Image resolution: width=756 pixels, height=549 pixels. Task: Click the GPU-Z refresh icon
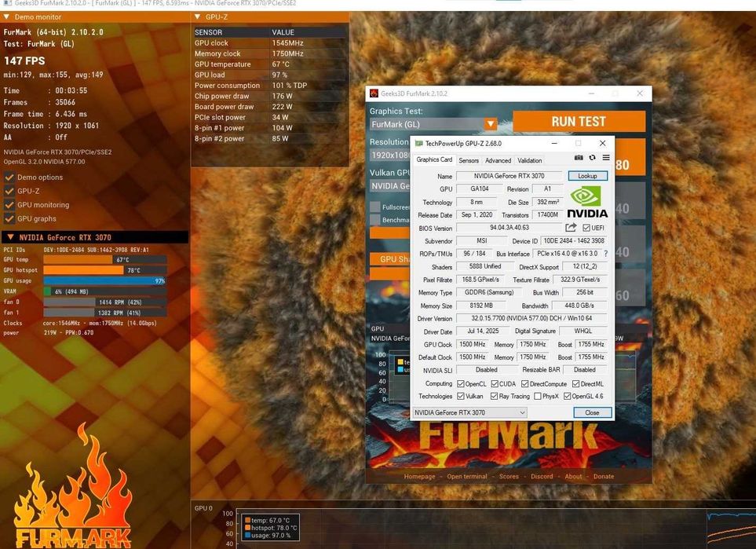point(592,158)
